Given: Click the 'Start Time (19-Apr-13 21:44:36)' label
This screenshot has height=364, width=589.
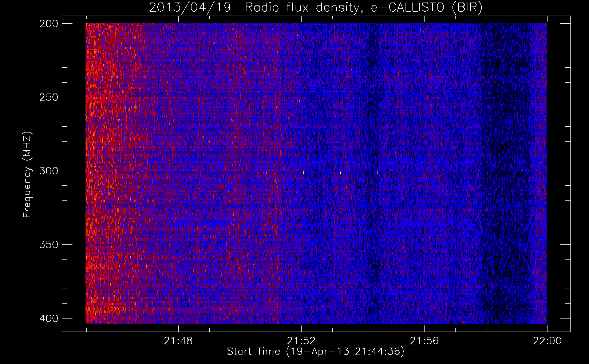Looking at the screenshot, I should point(316,352).
